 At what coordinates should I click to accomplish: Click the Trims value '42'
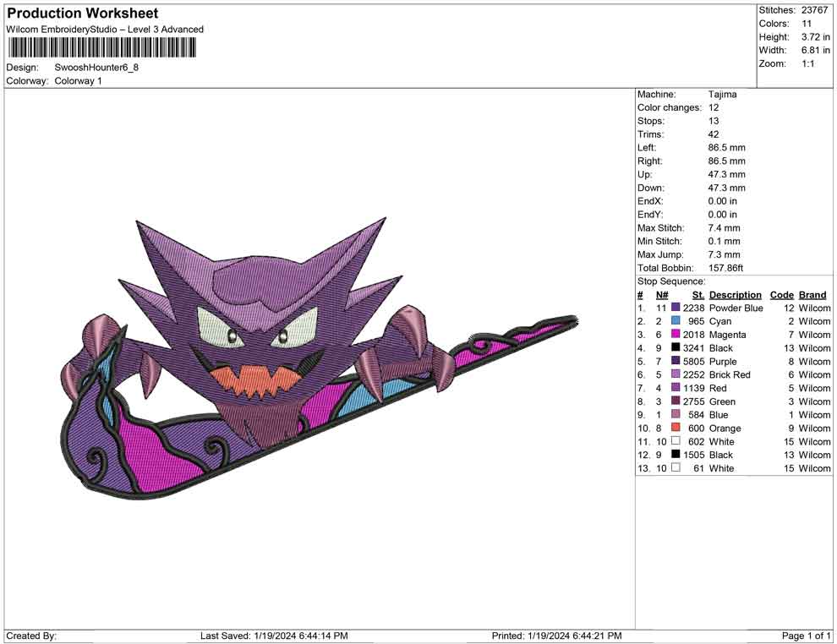tap(714, 134)
